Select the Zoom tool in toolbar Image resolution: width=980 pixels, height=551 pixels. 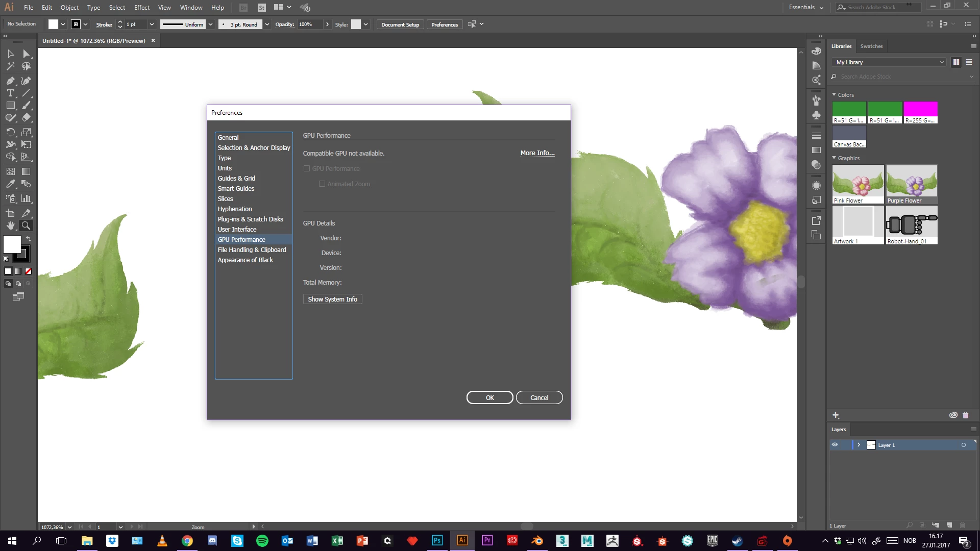(26, 226)
